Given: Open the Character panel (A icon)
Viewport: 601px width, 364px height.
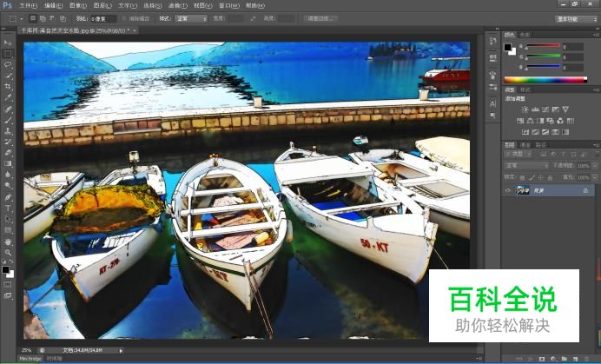Looking at the screenshot, I should tap(493, 103).
